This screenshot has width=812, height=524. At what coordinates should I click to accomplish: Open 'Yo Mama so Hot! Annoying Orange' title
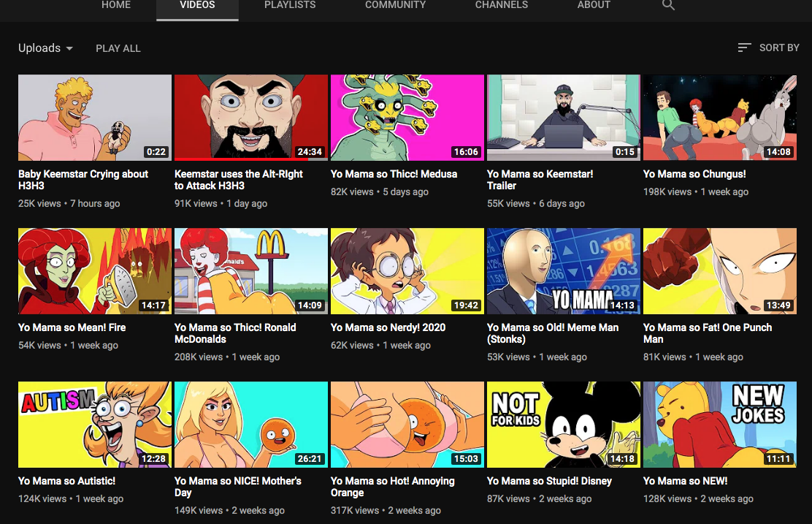pos(393,487)
